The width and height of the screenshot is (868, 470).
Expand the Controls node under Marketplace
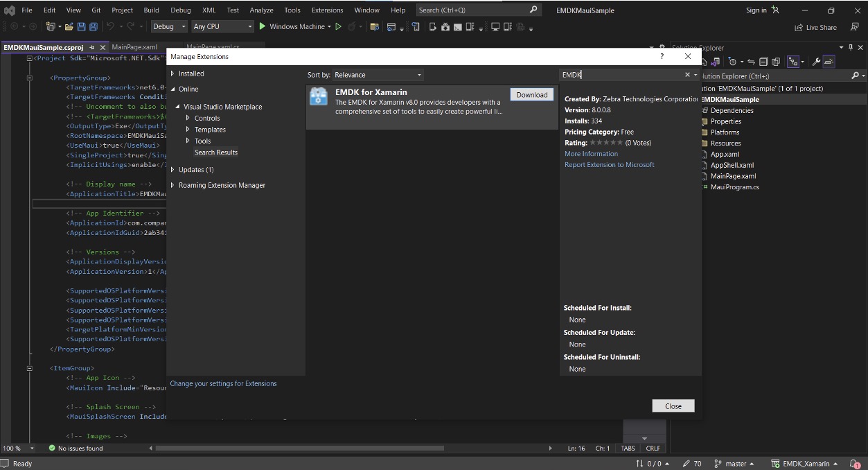click(188, 119)
